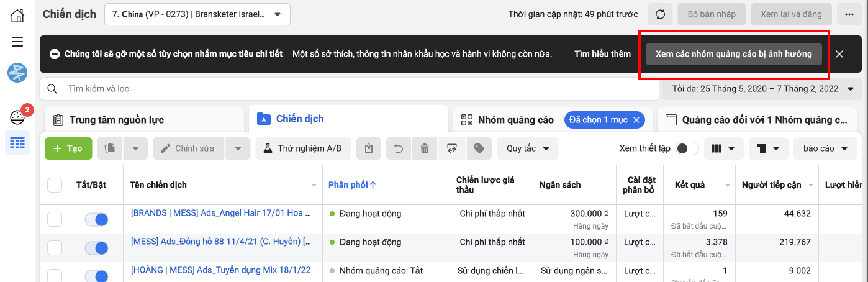Viewport: 868px width, 282px height.
Task: Click the Ngân sách column header
Action: 560,185
